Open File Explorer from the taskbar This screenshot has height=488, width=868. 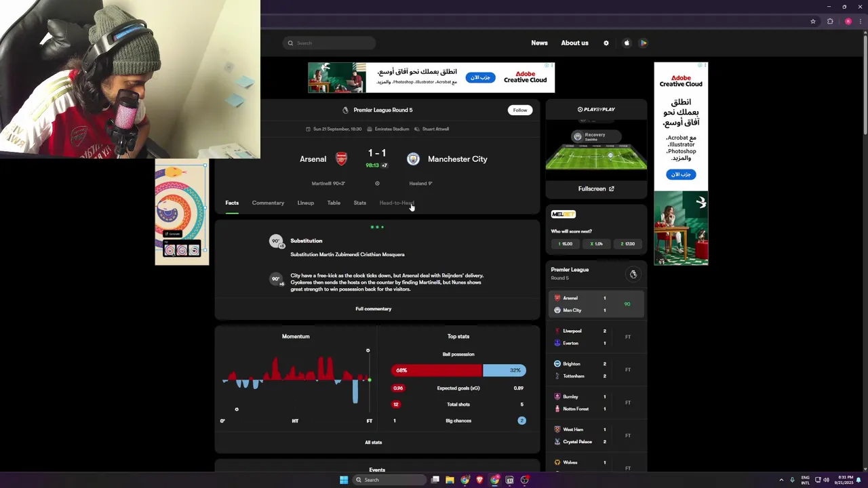click(x=450, y=480)
